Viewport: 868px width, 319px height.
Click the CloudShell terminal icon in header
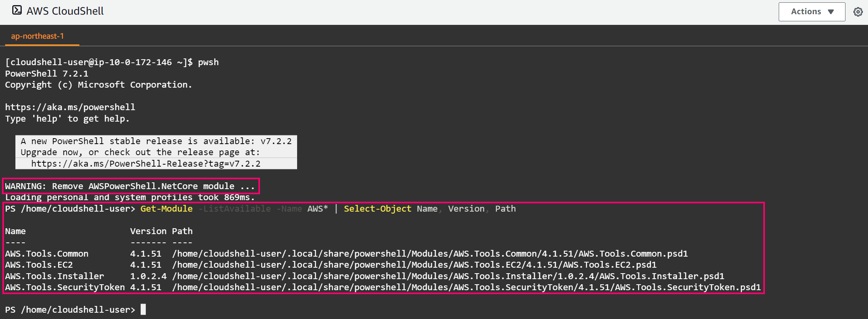[17, 10]
